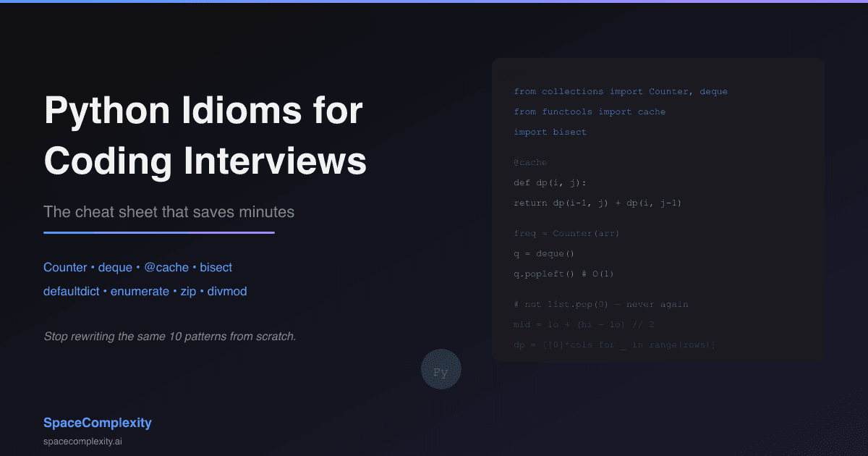Click the round Py badge
Image resolution: width=868 pixels, height=456 pixels.
click(x=441, y=369)
